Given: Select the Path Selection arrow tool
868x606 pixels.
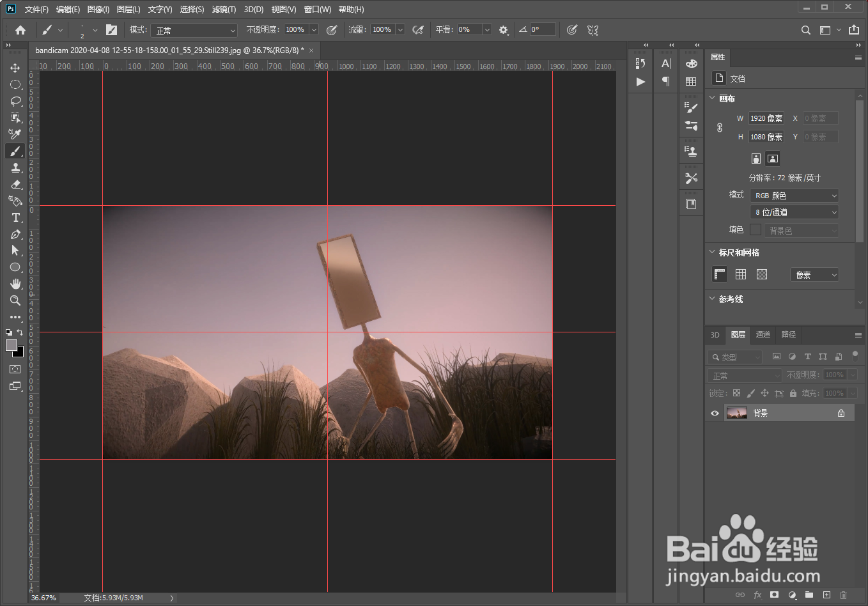Looking at the screenshot, I should click(15, 251).
